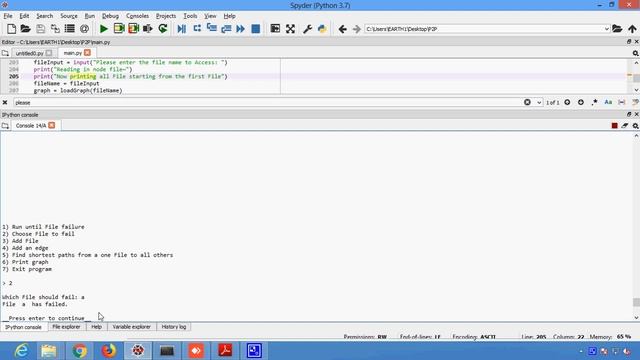
Task: Open the Tools menu
Action: point(190,16)
